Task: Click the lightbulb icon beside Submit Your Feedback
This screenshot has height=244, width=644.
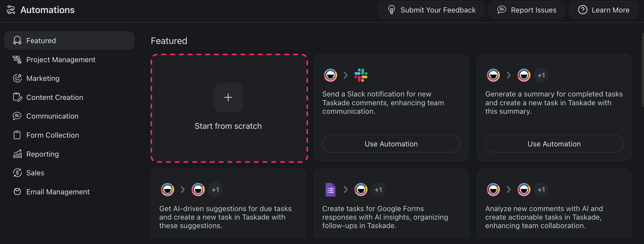Action: pyautogui.click(x=392, y=9)
